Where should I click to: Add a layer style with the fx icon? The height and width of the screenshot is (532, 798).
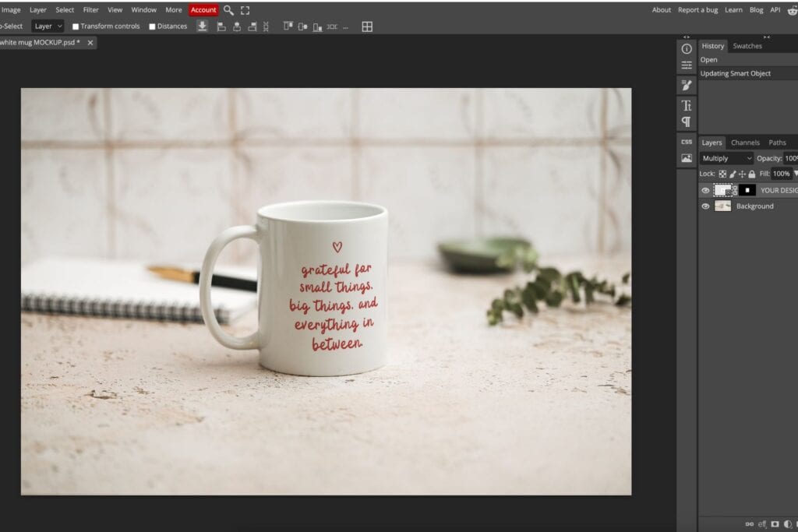(762, 524)
